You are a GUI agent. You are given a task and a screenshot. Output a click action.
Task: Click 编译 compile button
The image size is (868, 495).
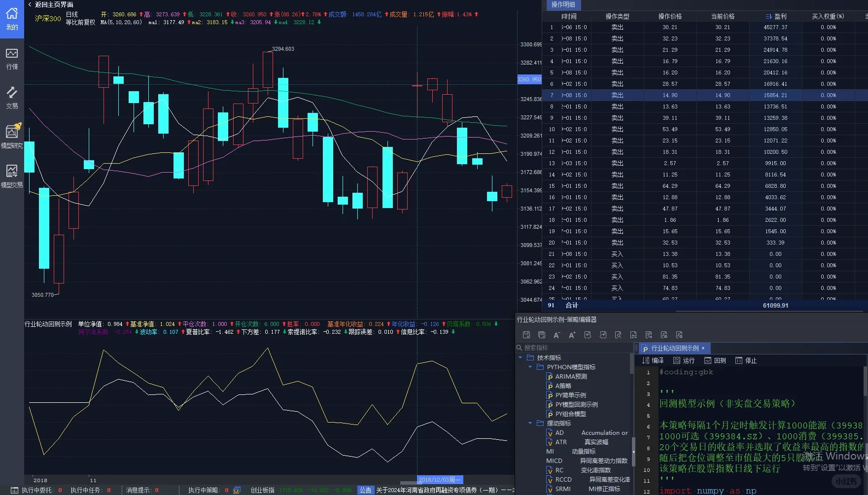(653, 360)
